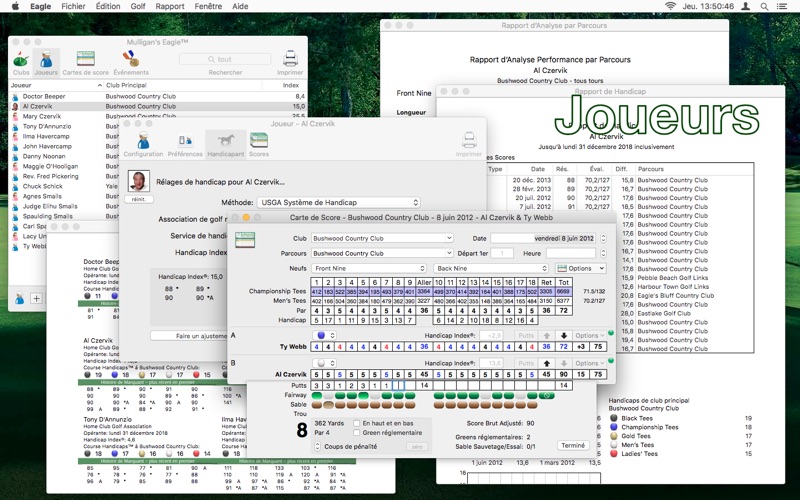This screenshot has width=800, height=500.
Task: Select the Joueurs toolbar icon
Action: [46, 60]
